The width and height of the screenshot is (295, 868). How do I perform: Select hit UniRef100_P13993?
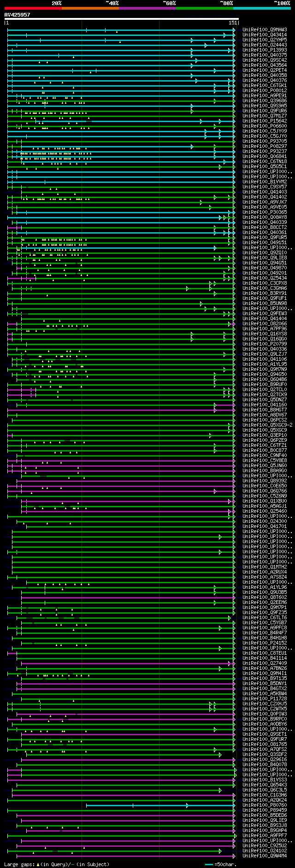click(265, 50)
